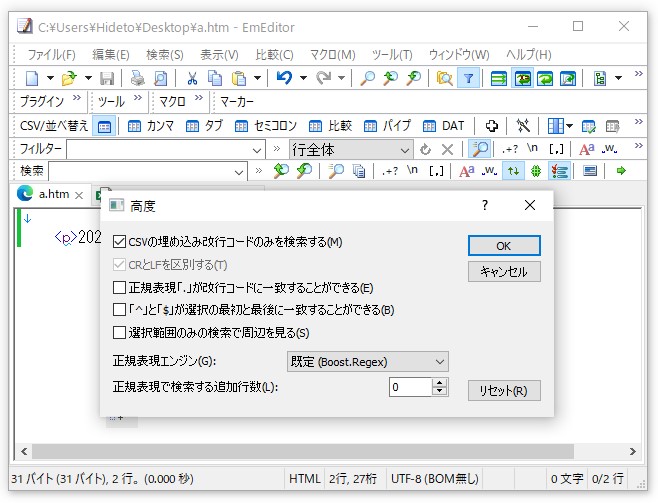
Task: Click the New file icon
Action: [32, 78]
